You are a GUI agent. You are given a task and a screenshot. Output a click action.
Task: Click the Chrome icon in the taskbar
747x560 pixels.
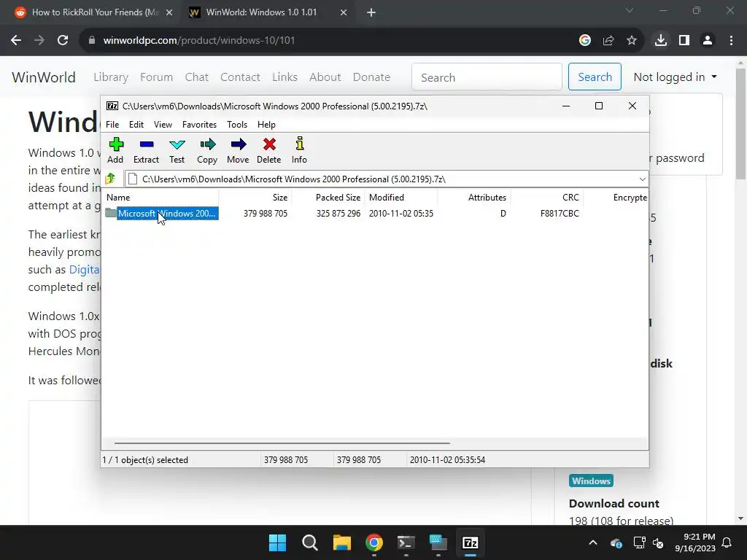(374, 542)
